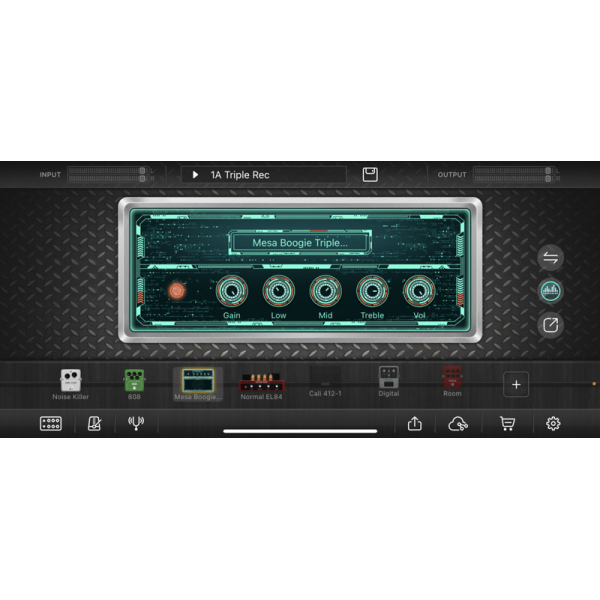600x600 pixels.
Task: Click the Gain knob
Action: pos(231,291)
